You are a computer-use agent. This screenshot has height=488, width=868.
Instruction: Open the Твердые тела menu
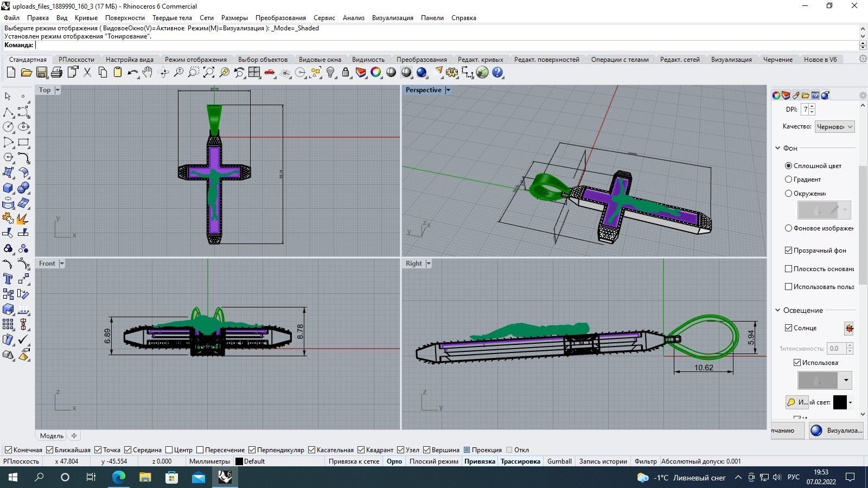pos(172,17)
